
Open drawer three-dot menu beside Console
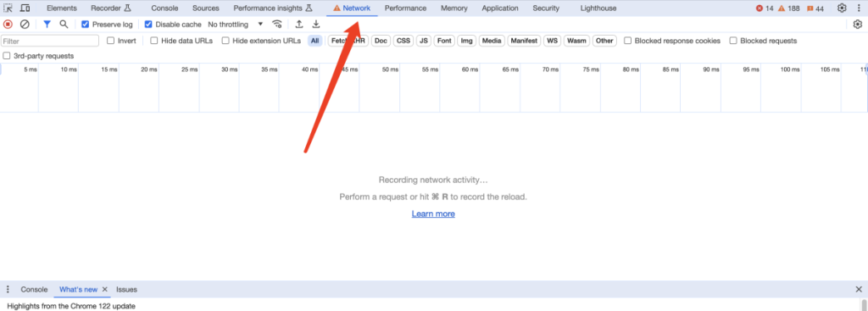click(x=8, y=290)
